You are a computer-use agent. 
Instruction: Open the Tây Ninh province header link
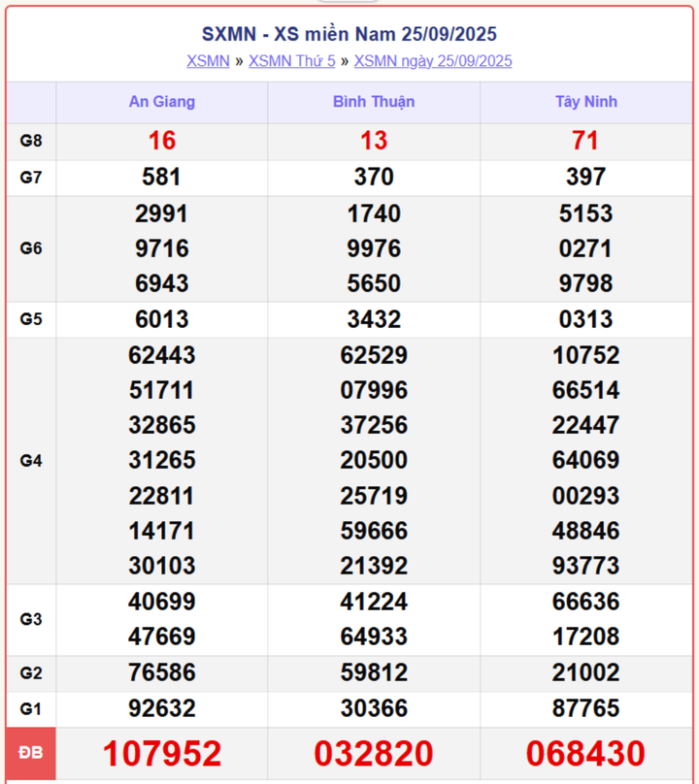585,102
